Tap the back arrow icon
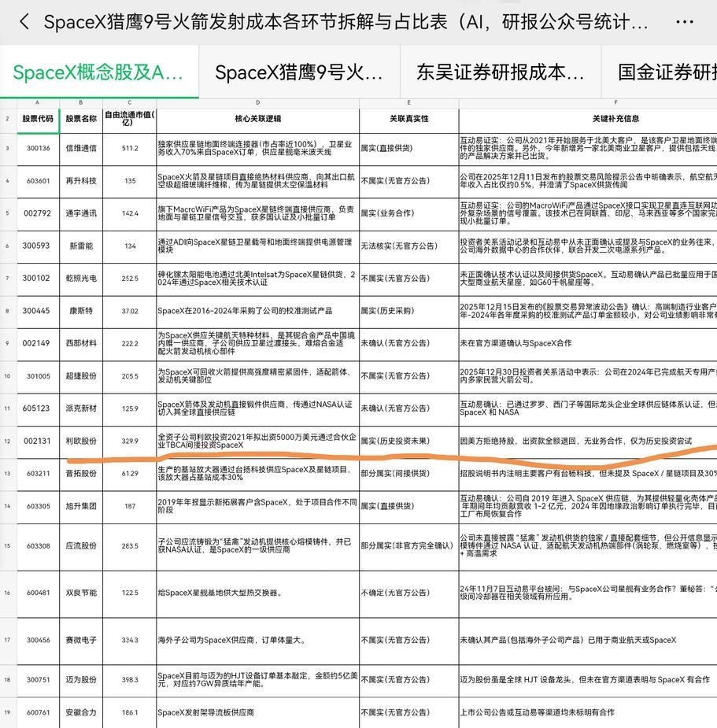717x728 pixels. (24, 22)
